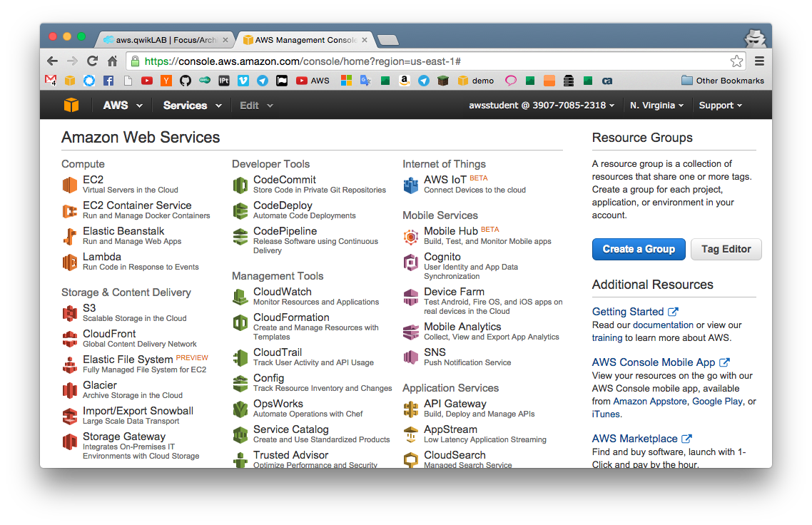
Task: Open the SNS icon
Action: 411,357
